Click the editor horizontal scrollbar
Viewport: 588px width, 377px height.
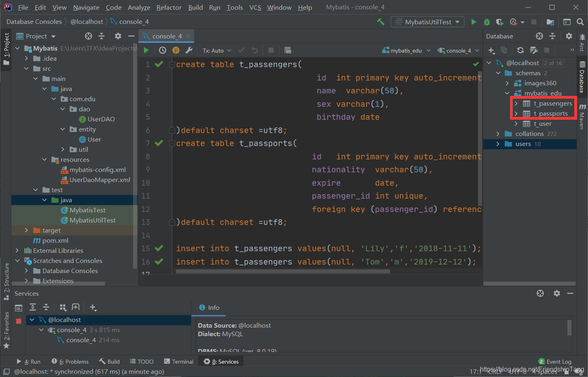pos(283,271)
